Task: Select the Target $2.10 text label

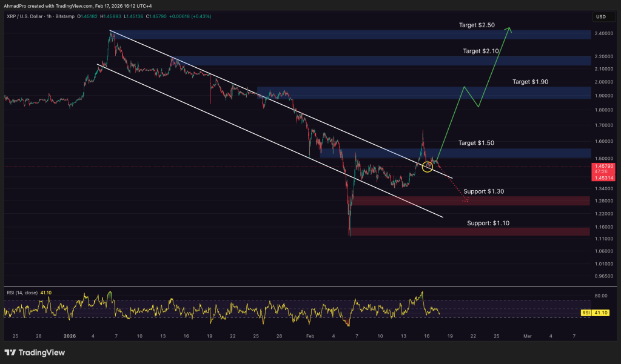Action: pyautogui.click(x=481, y=51)
